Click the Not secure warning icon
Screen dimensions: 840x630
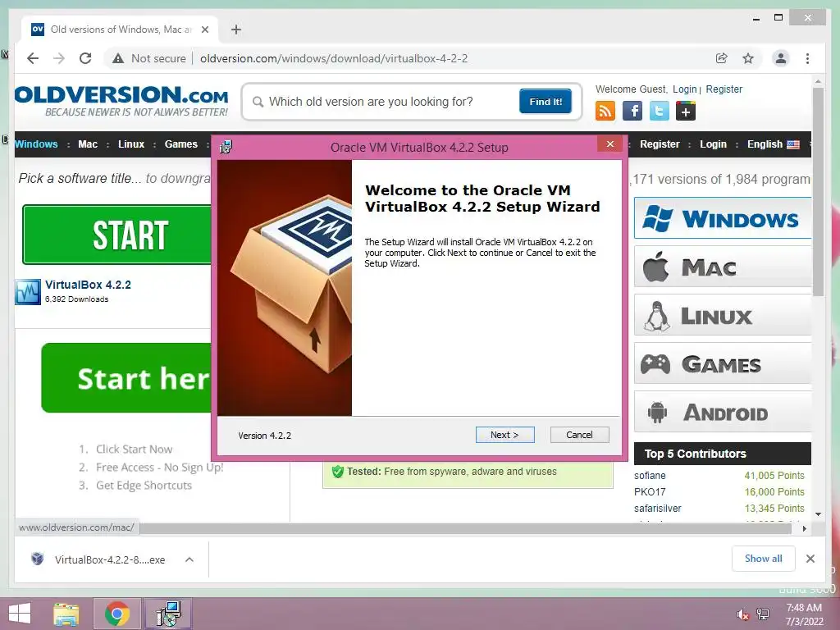(118, 58)
